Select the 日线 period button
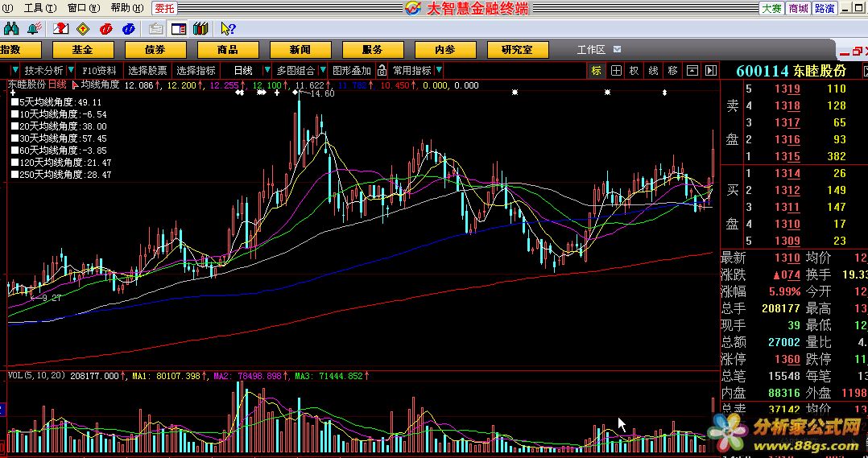Screen dimensions: 868x458 tap(243, 70)
